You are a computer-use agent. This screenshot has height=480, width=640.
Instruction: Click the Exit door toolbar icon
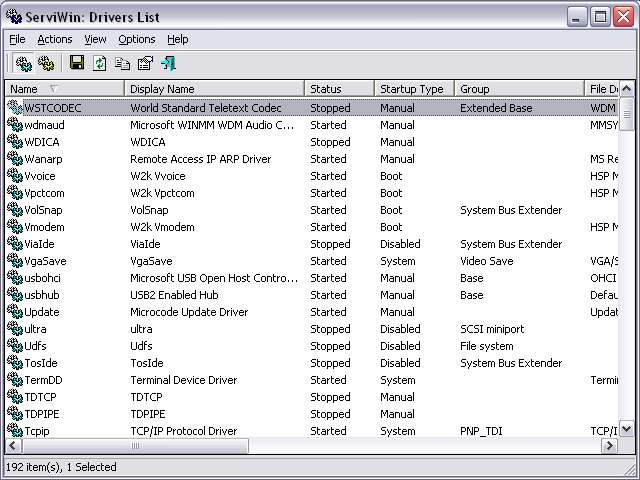point(168,63)
